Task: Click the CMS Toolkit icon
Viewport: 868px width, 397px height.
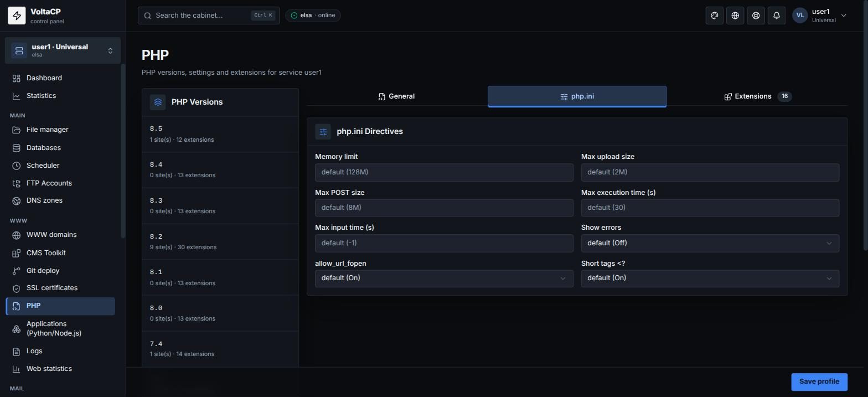Action: pos(17,253)
